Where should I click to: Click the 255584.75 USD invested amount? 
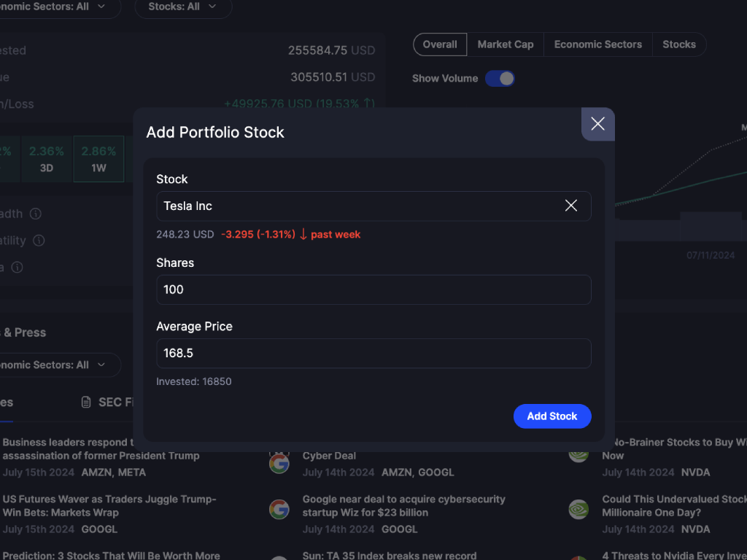click(331, 50)
